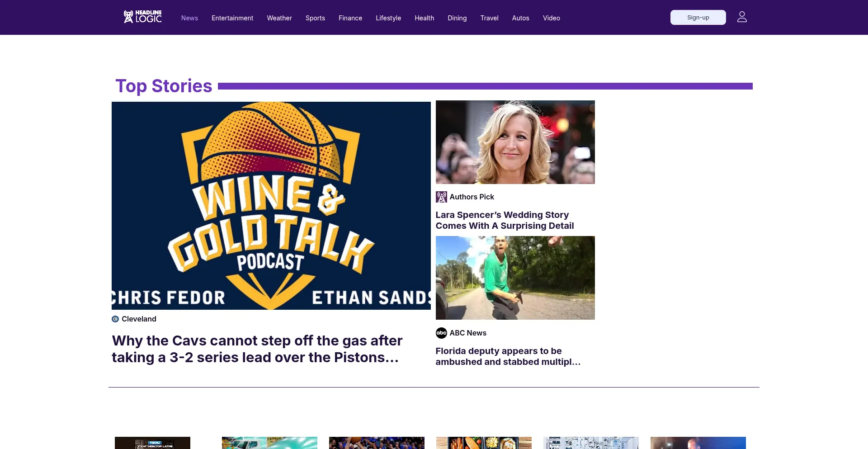Select Travel in the navigation bar
The image size is (868, 449).
point(489,18)
